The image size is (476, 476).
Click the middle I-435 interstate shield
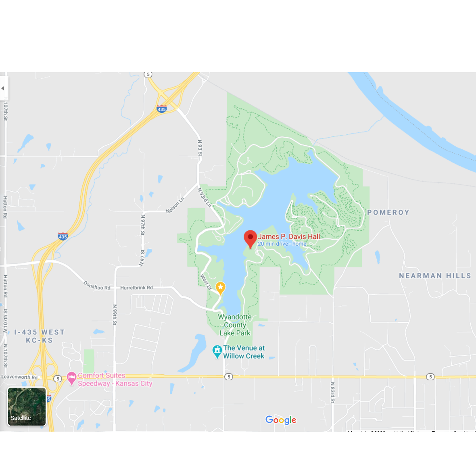pos(63,236)
